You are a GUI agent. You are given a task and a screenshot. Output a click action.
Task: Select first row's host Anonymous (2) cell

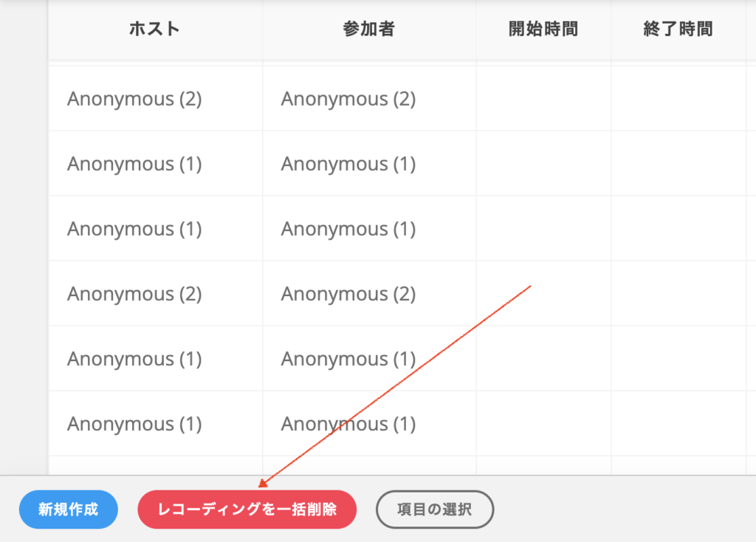tap(155, 98)
